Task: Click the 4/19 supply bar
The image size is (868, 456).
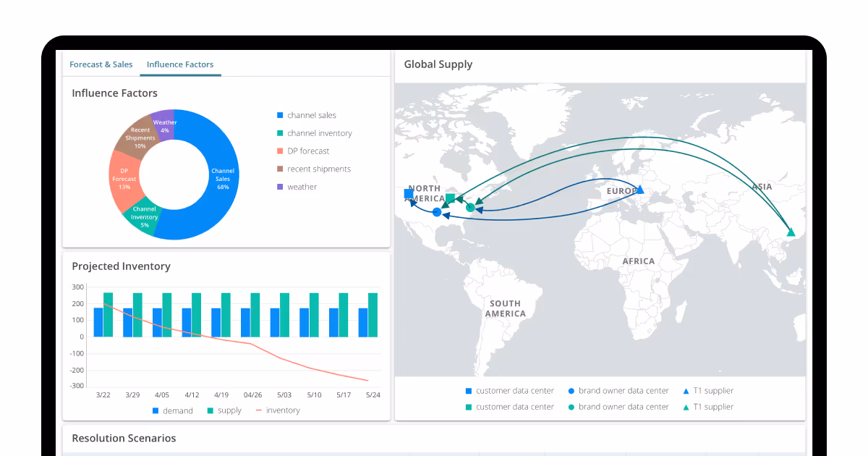Action: coord(226,315)
